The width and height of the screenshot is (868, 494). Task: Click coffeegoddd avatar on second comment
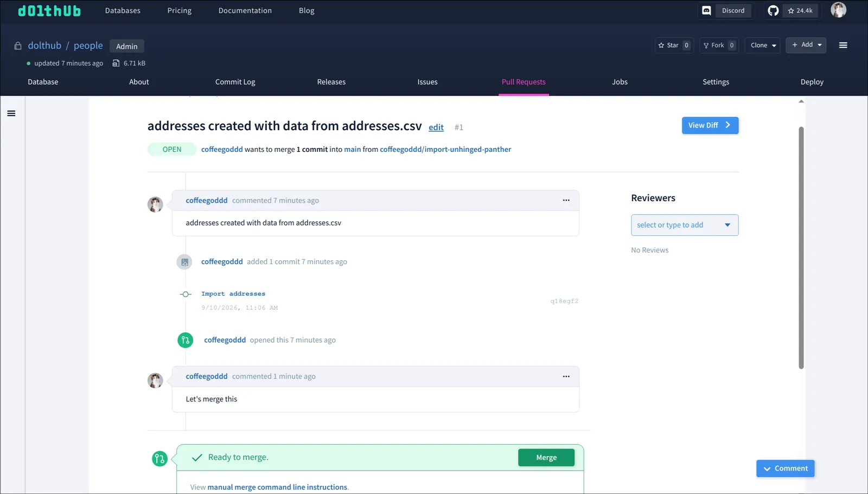click(155, 381)
